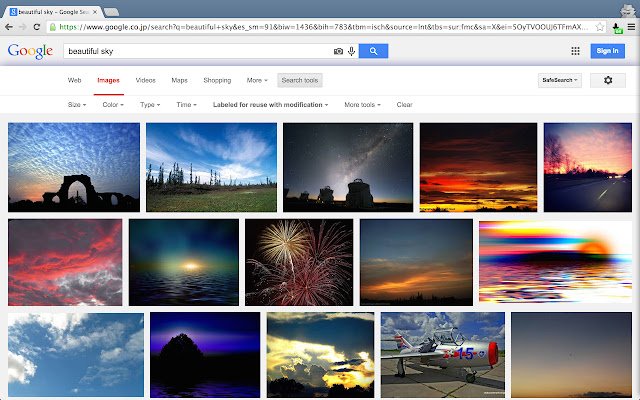This screenshot has width=640, height=400.
Task: Reload the page with refresh icon
Action: click(x=37, y=27)
